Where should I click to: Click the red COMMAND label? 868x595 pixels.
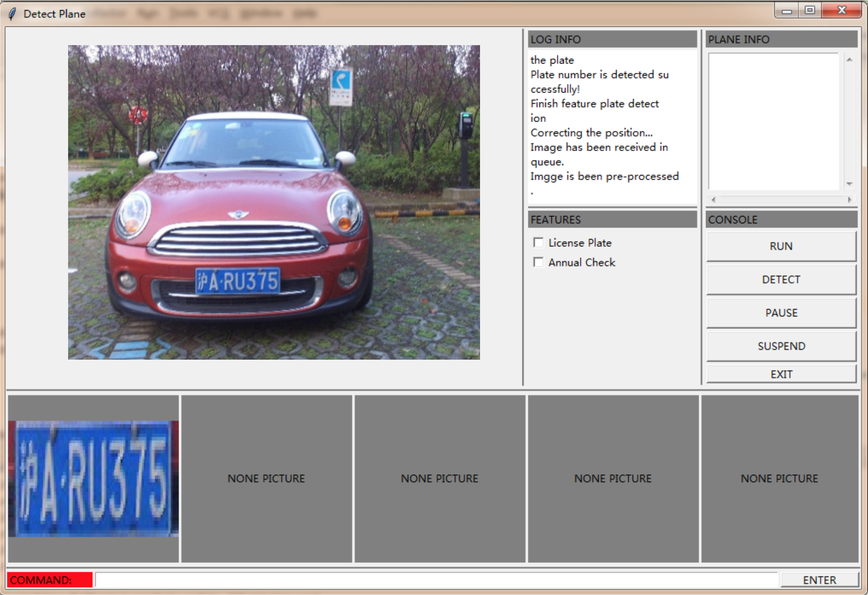click(50, 580)
